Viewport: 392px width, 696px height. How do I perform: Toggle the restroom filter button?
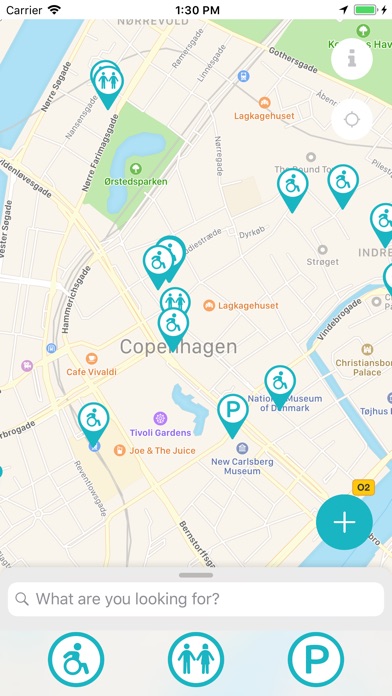(196, 660)
